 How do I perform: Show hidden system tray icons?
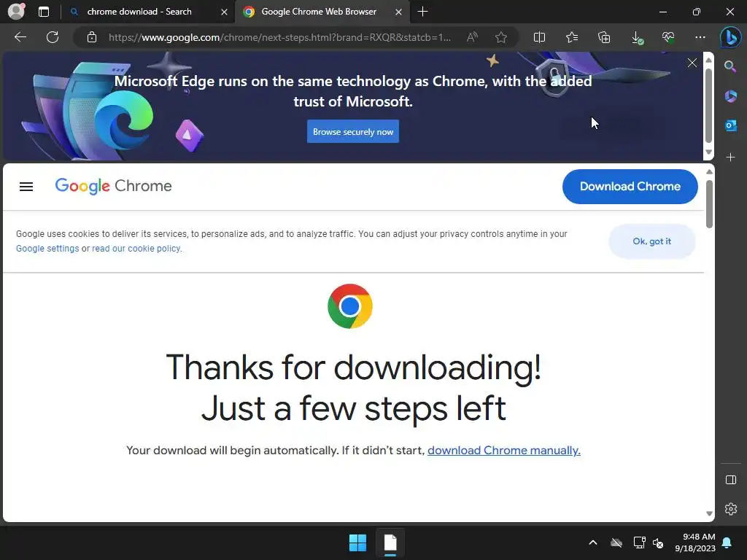pos(592,542)
